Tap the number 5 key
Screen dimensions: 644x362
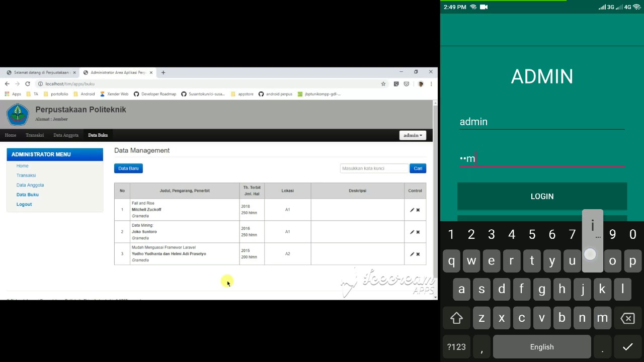[532, 234]
